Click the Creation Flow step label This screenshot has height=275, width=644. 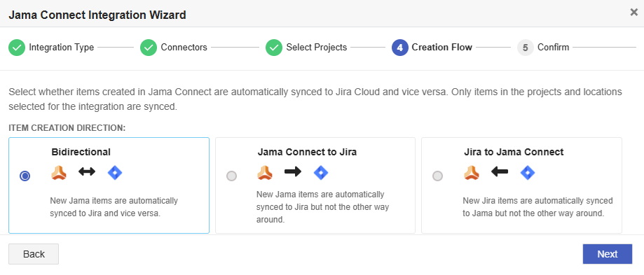[x=442, y=48]
